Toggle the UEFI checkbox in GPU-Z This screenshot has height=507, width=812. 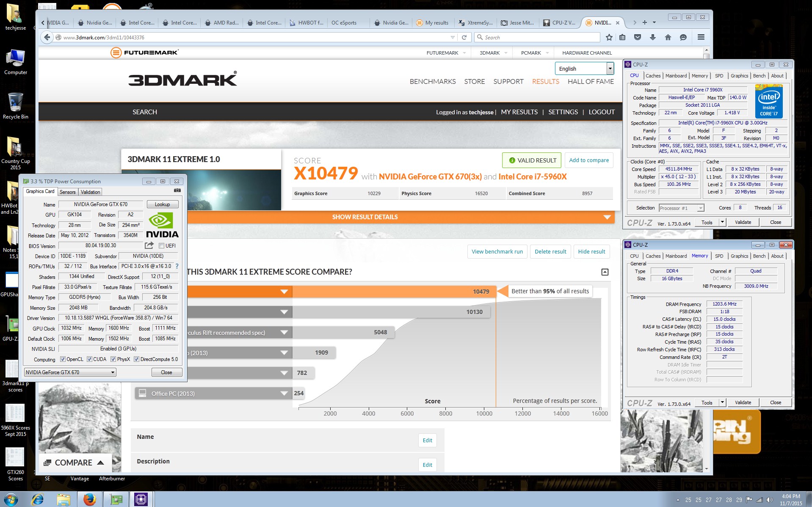pos(161,245)
